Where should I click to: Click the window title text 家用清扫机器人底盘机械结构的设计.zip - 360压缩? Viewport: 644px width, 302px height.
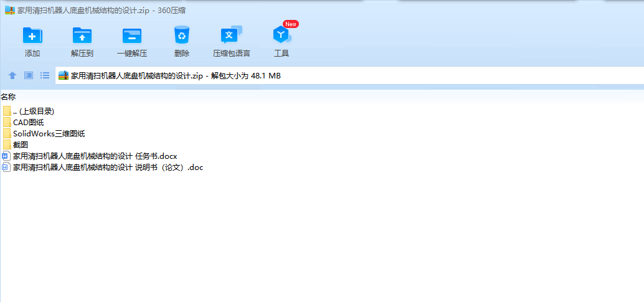pyautogui.click(x=102, y=11)
